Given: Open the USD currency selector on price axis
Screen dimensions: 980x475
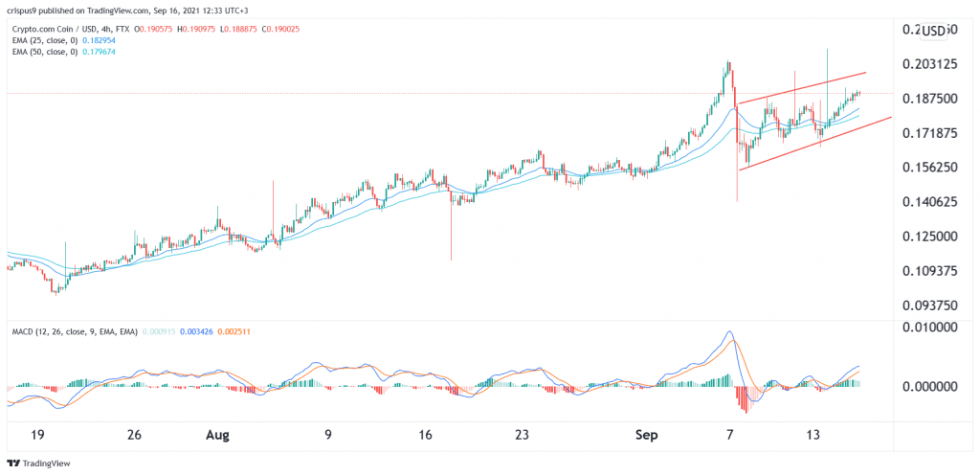Looking at the screenshot, I should [x=934, y=32].
